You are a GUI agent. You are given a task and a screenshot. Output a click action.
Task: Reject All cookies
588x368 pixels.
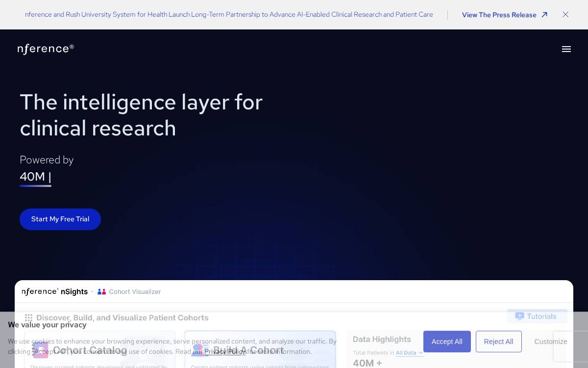pyautogui.click(x=498, y=342)
